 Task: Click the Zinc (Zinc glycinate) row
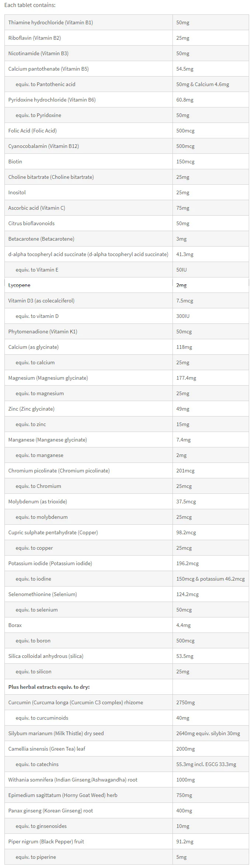point(126,409)
